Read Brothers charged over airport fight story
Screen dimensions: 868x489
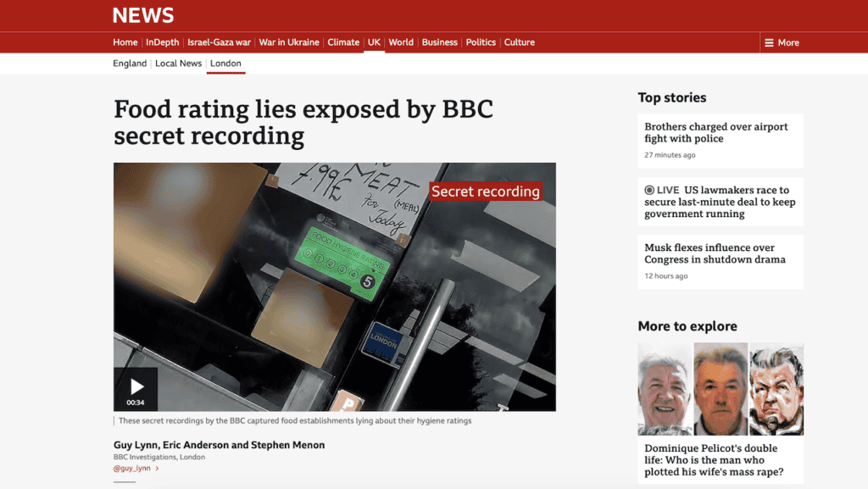click(715, 132)
